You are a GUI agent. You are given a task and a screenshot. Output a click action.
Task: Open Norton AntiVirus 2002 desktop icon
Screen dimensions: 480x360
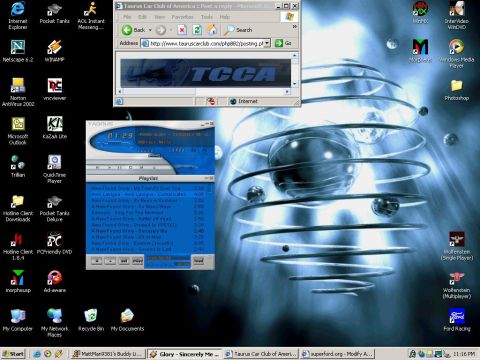point(18,92)
